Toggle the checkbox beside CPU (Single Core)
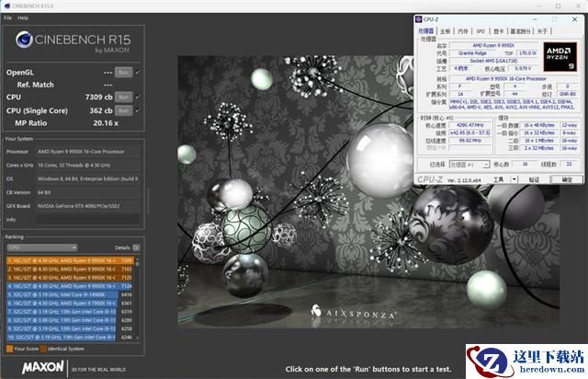 click(x=138, y=110)
